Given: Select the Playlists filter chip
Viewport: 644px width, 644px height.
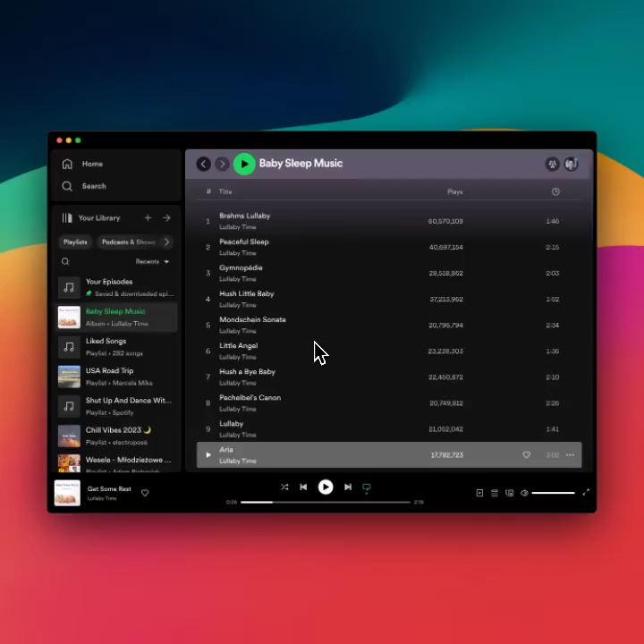Looking at the screenshot, I should (x=75, y=241).
